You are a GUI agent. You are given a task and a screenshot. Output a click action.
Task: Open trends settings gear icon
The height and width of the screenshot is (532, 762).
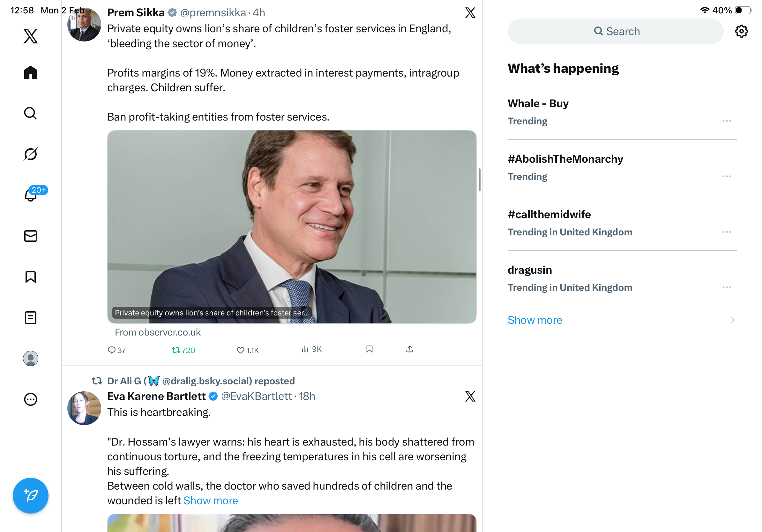(741, 32)
